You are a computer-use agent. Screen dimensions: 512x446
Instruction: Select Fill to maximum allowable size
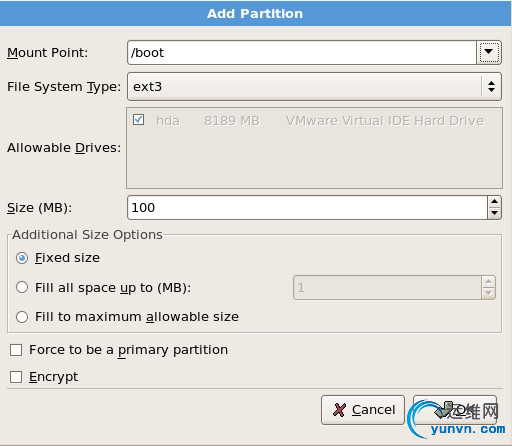click(x=22, y=317)
